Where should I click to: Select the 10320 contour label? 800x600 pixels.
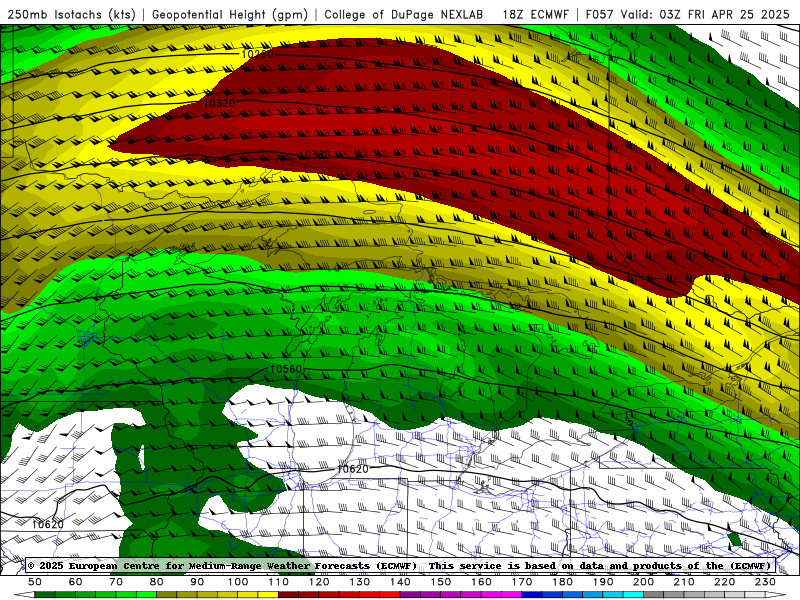[x=219, y=103]
